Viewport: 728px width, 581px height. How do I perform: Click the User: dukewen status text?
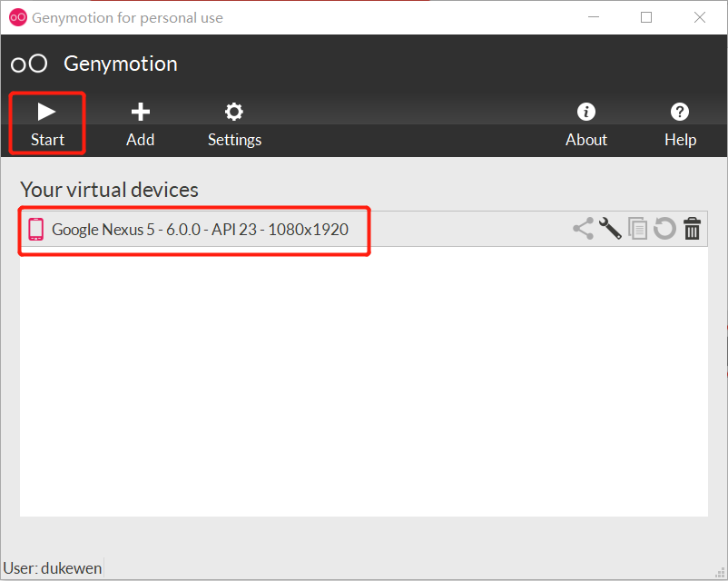tap(53, 568)
